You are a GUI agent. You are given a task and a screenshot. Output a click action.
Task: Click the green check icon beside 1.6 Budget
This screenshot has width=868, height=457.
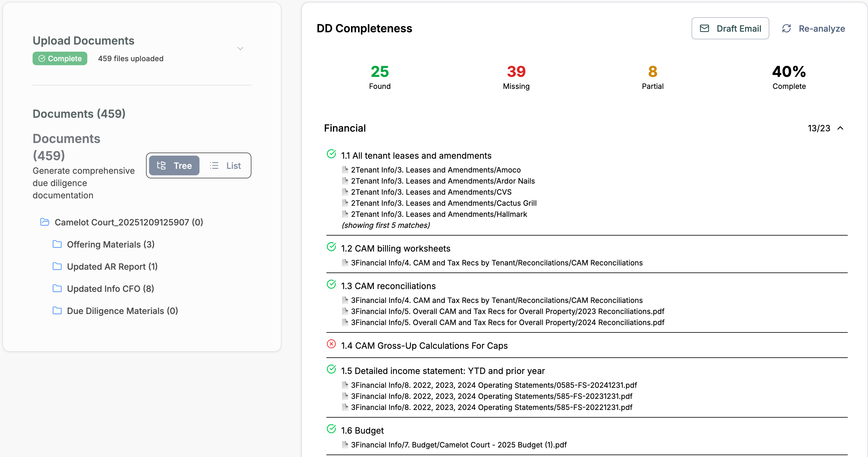click(x=331, y=429)
